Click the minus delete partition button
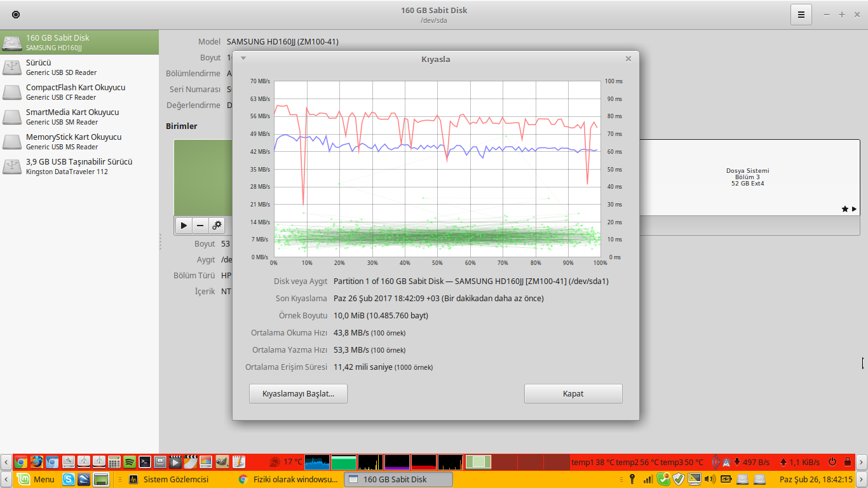Image resolution: width=868 pixels, height=488 pixels. point(200,225)
